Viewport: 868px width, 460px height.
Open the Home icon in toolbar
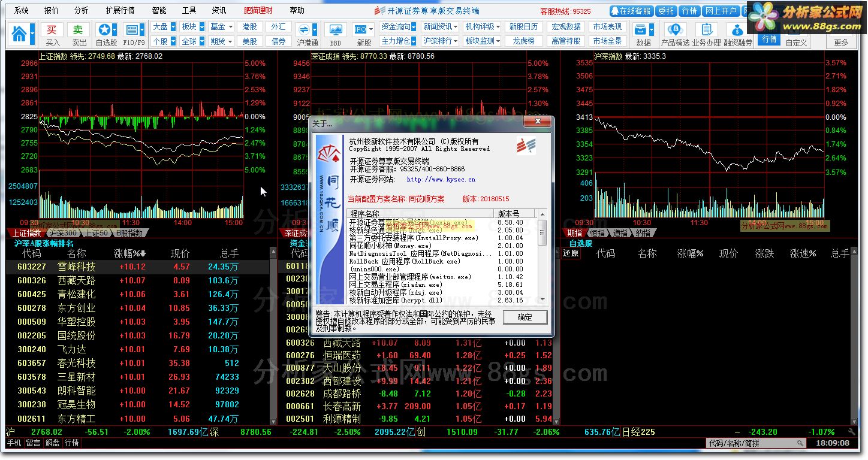[x=19, y=34]
